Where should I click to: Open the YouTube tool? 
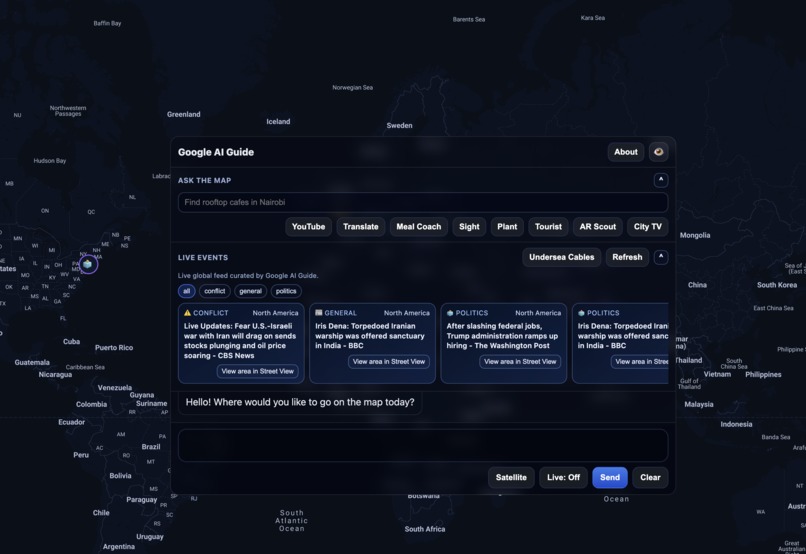tap(308, 227)
